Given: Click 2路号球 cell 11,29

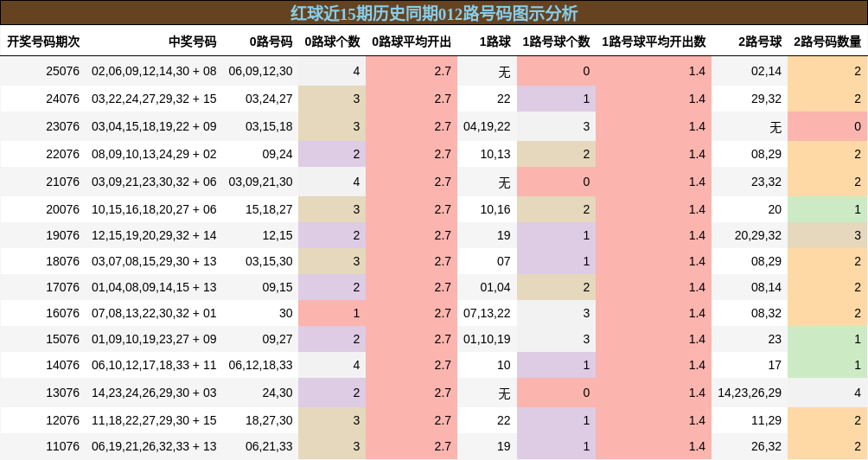Looking at the screenshot, I should click(x=767, y=421).
